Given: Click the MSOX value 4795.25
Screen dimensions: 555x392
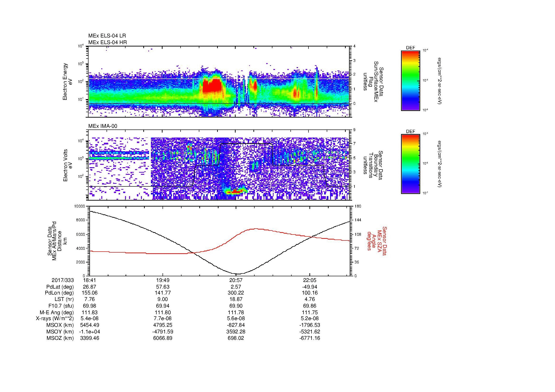Looking at the screenshot, I should pos(163,325).
